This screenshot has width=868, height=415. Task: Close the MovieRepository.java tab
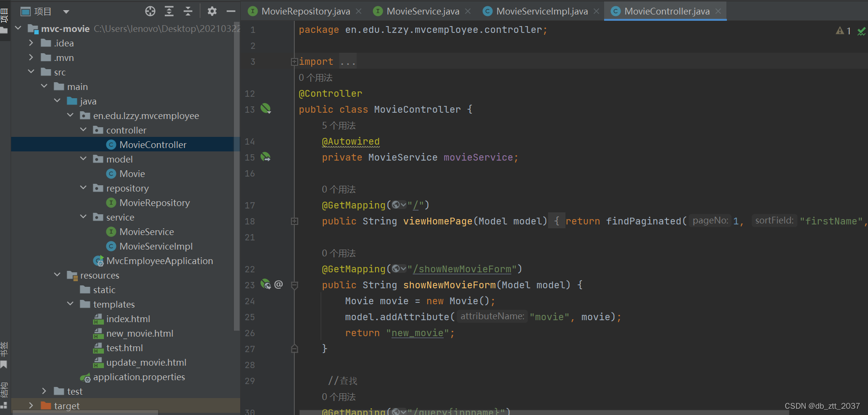(x=359, y=11)
